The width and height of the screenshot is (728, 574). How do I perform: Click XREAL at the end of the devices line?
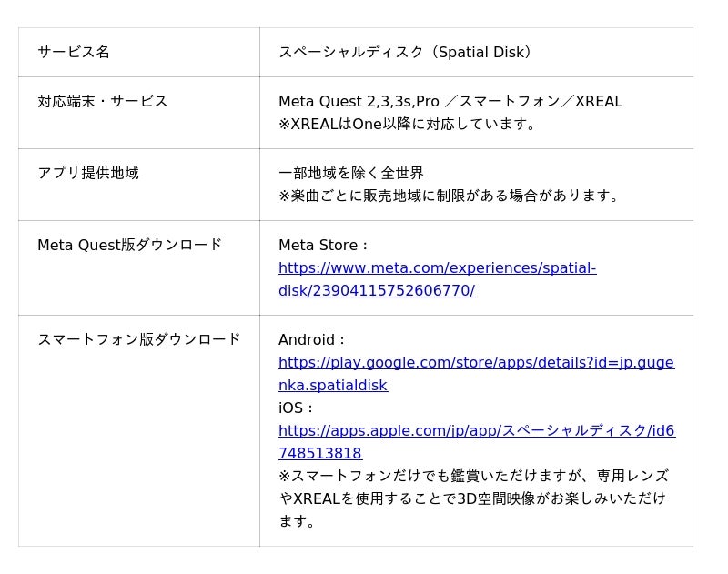(x=599, y=102)
